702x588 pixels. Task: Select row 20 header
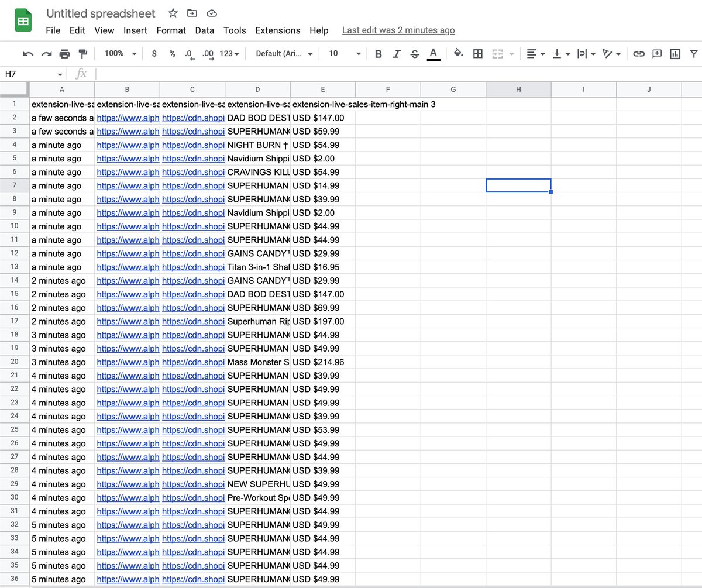tap(14, 362)
